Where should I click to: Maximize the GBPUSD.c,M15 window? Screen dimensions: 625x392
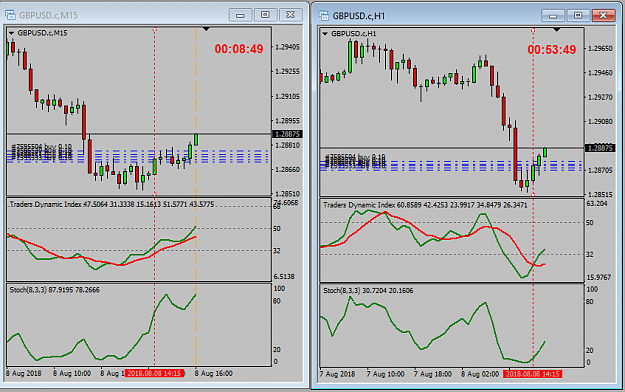(x=265, y=15)
